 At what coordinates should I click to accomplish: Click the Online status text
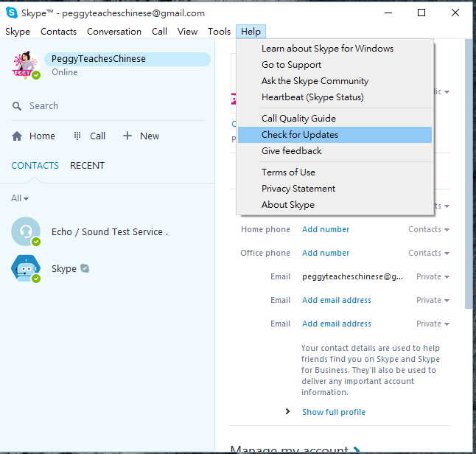coord(65,72)
